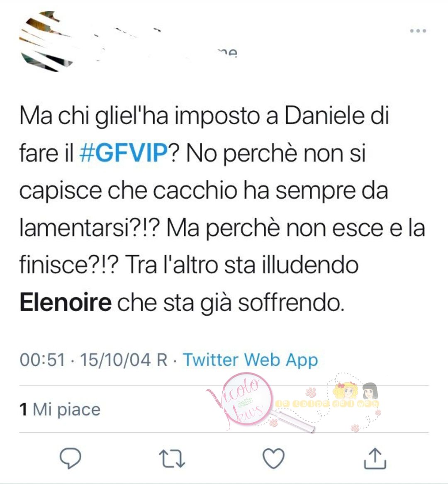Tap the tweet line starting with lamentarsi
Image resolution: width=448 pixels, height=484 pixels.
pyautogui.click(x=222, y=229)
